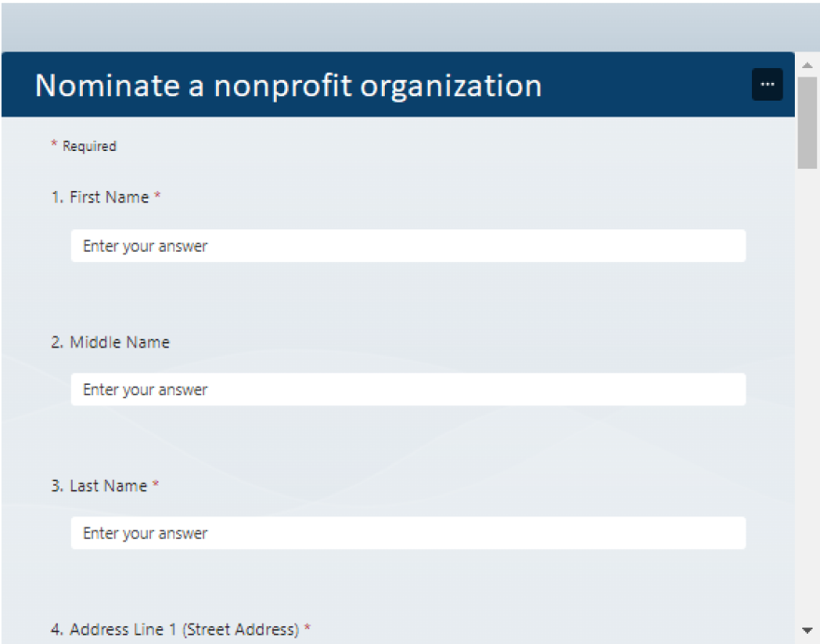Click the empty scrollbar track below the thumb
Image resolution: width=820 pixels, height=644 pixels.
coord(807,391)
